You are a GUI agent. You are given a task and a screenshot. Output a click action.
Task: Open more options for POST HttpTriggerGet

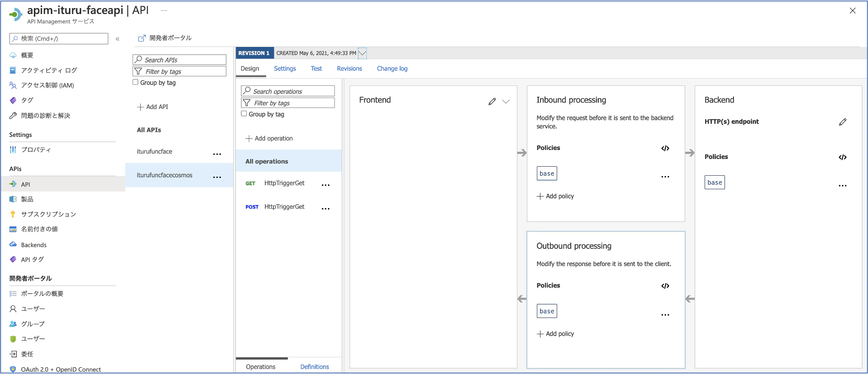coord(326,209)
